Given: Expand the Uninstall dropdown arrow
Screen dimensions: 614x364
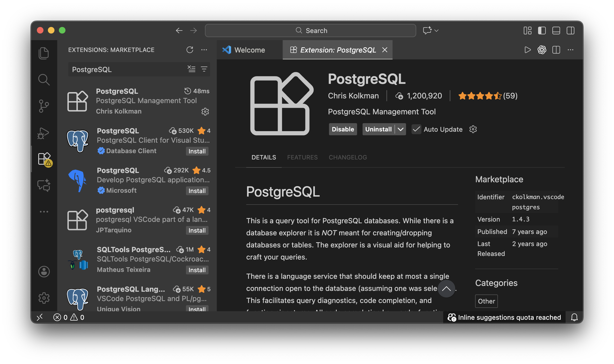Looking at the screenshot, I should [401, 129].
